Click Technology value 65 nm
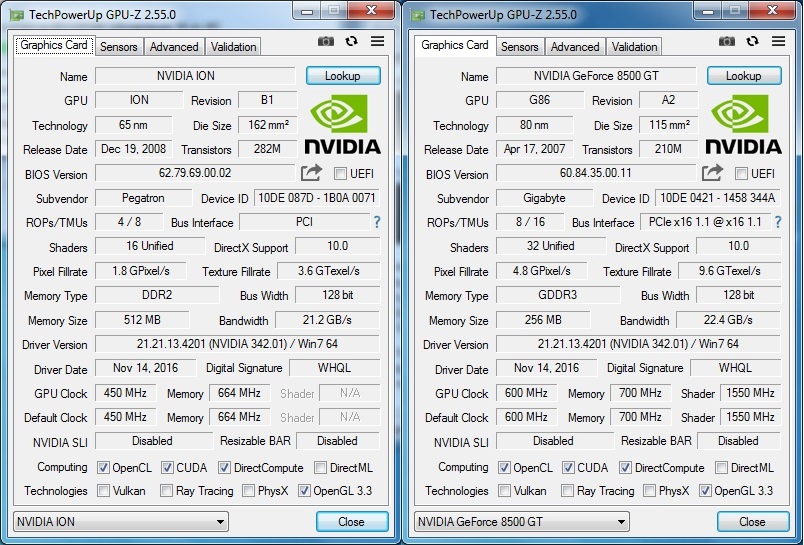This screenshot has width=804, height=545. click(134, 125)
